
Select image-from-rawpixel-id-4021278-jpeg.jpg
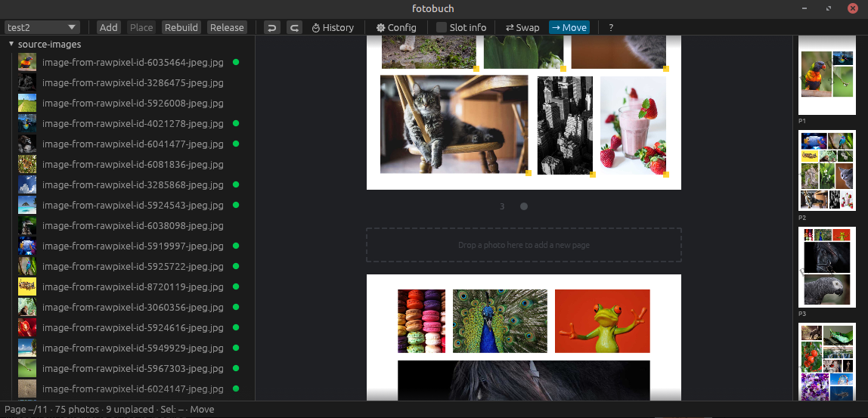pyautogui.click(x=133, y=123)
